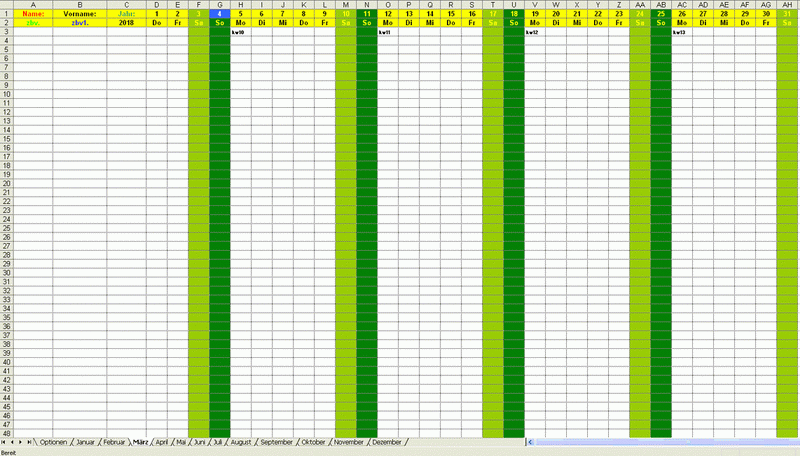Click the day 22 cell

point(598,14)
